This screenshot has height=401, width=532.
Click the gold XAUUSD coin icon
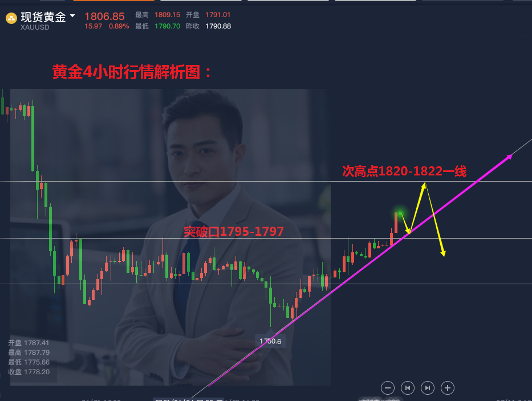(11, 18)
